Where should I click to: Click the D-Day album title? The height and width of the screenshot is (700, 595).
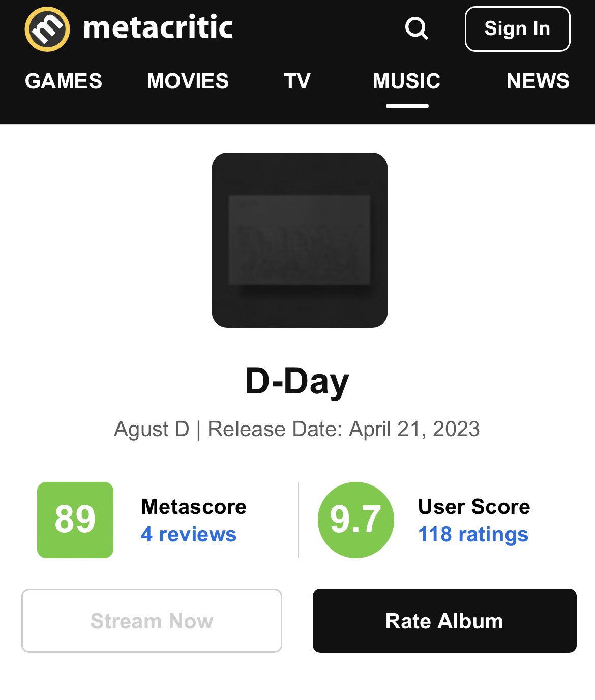click(x=297, y=381)
